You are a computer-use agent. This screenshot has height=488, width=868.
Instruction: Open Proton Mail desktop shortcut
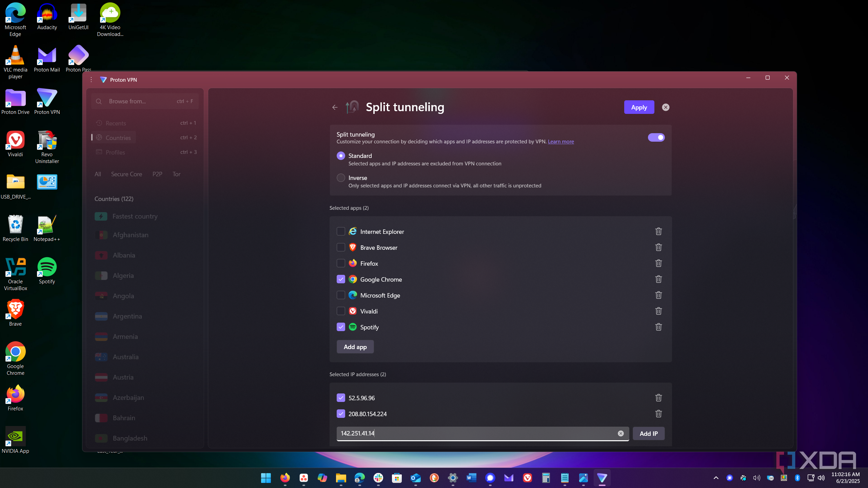47,60
